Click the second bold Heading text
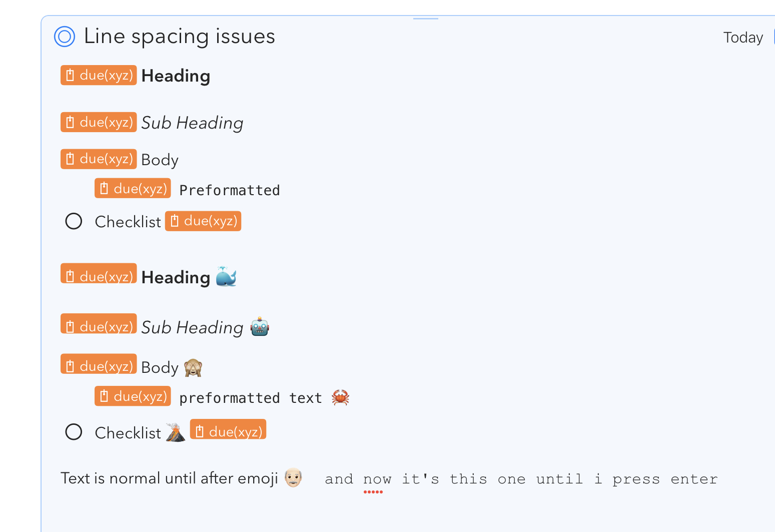 [176, 278]
